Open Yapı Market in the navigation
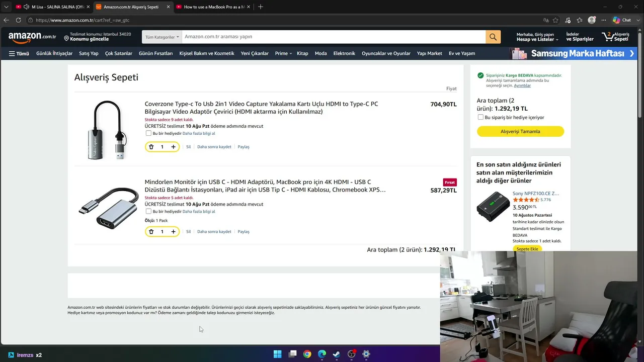The image size is (644, 362). (430, 53)
